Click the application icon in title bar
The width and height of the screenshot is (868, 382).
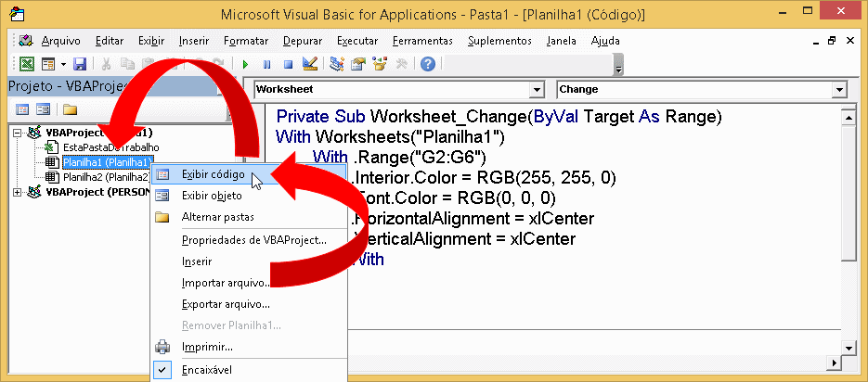pos(18,15)
